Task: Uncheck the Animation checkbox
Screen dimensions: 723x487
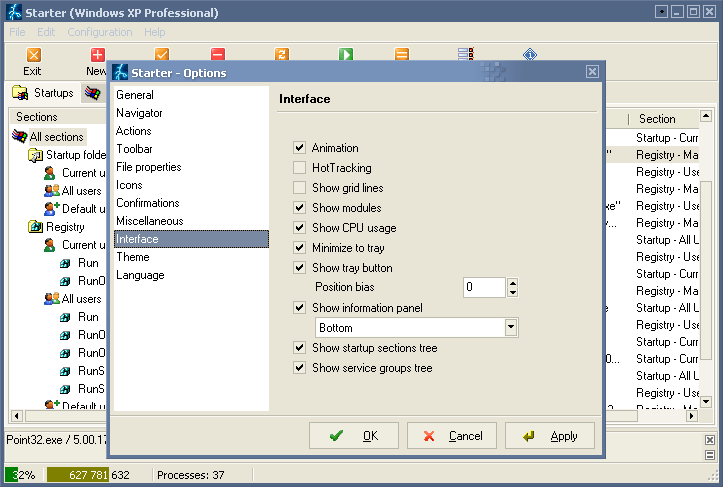Action: click(x=300, y=148)
